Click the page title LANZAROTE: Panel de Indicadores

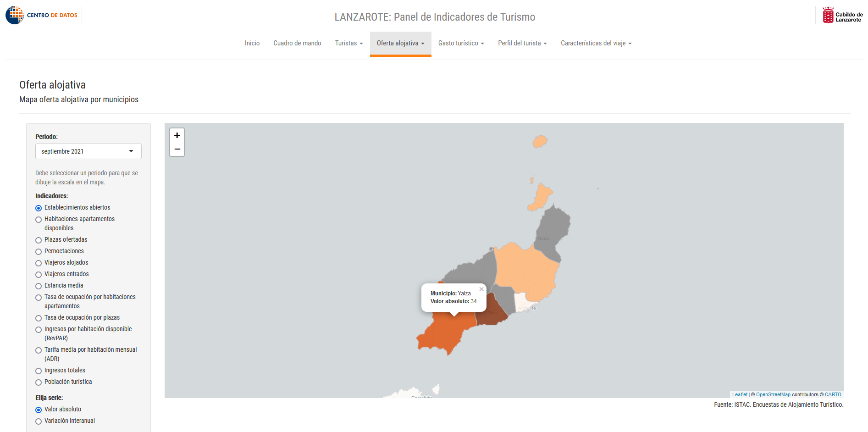[435, 17]
